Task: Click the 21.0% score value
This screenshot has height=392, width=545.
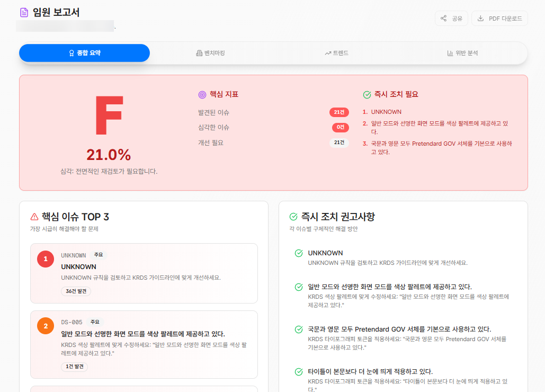Action: click(x=109, y=155)
